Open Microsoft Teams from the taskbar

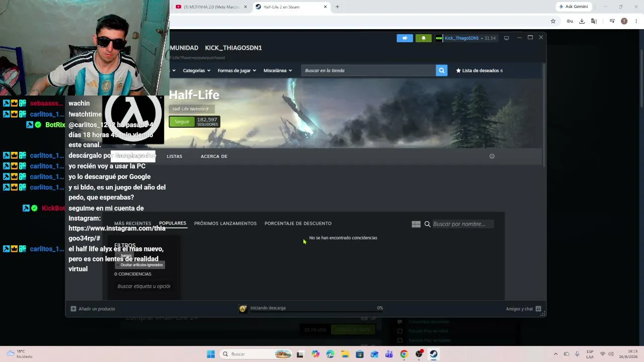tap(389, 354)
